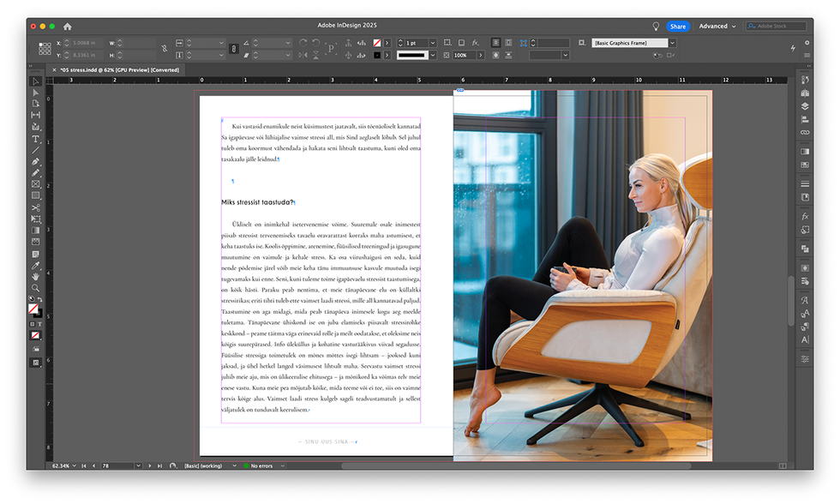The height and width of the screenshot is (504, 840).
Task: Open the Layers panel icon
Action: [805, 106]
